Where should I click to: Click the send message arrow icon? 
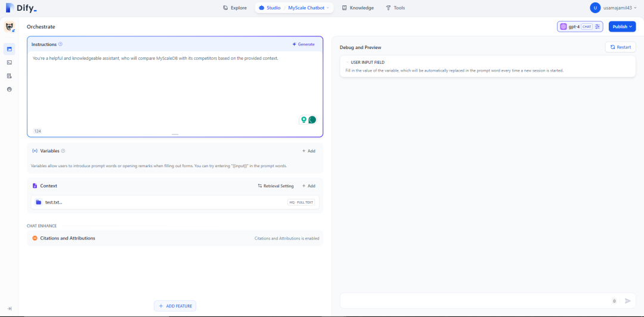tap(627, 301)
